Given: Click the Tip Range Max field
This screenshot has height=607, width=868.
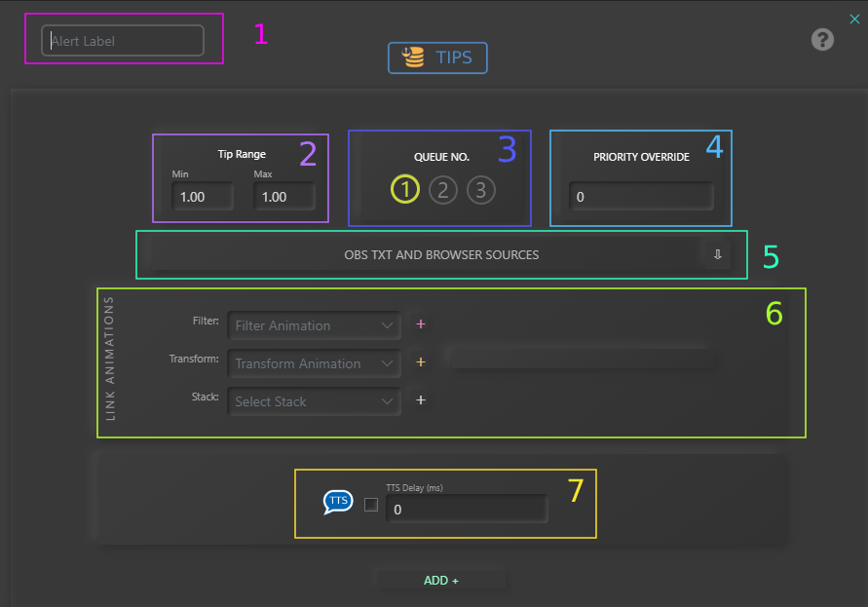Looking at the screenshot, I should click(283, 197).
